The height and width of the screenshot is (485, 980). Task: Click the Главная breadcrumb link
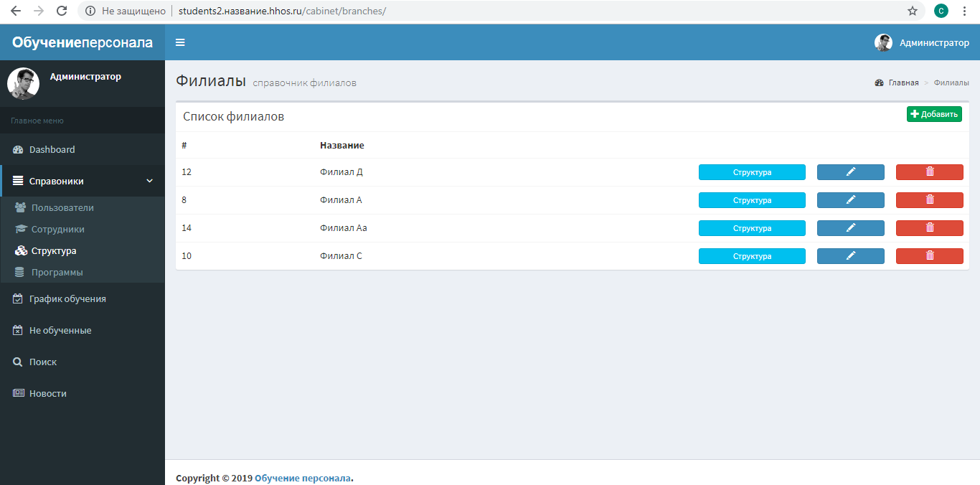pos(903,83)
